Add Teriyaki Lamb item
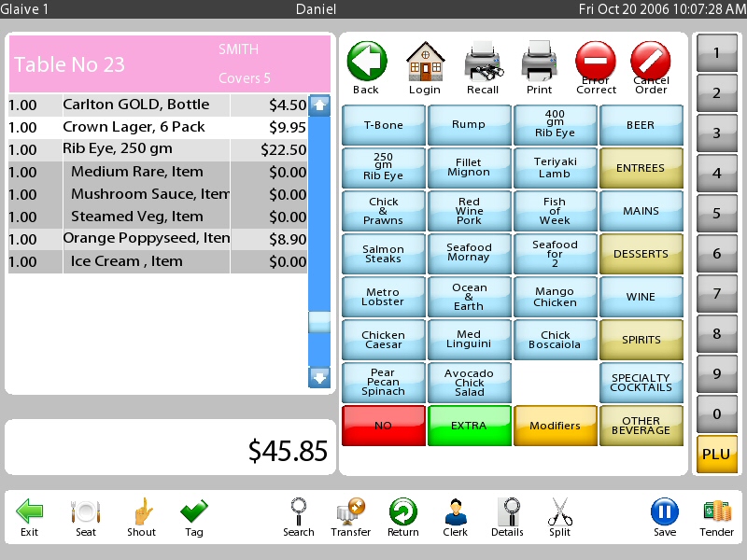This screenshot has width=747, height=560. click(555, 168)
